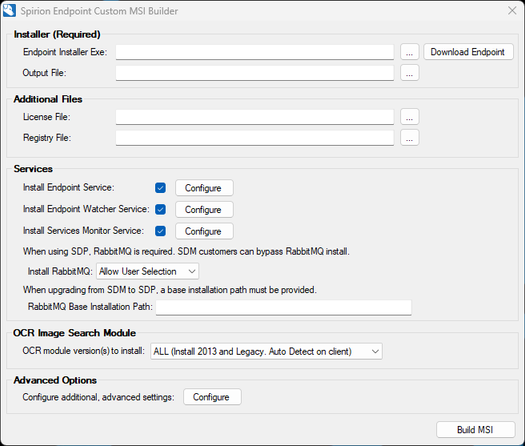Click the Spirion app icon in title bar
This screenshot has width=526, height=447.
tap(9, 10)
